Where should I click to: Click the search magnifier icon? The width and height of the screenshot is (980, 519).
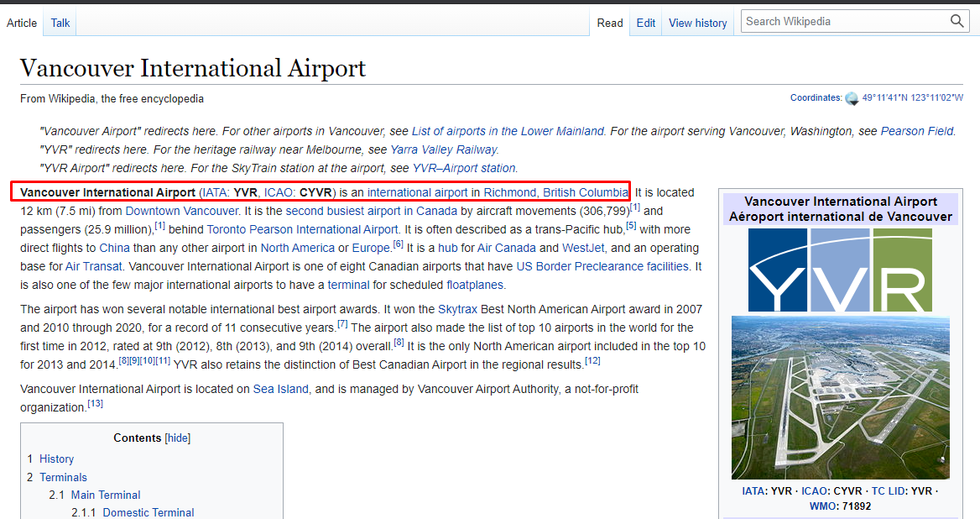click(x=957, y=21)
